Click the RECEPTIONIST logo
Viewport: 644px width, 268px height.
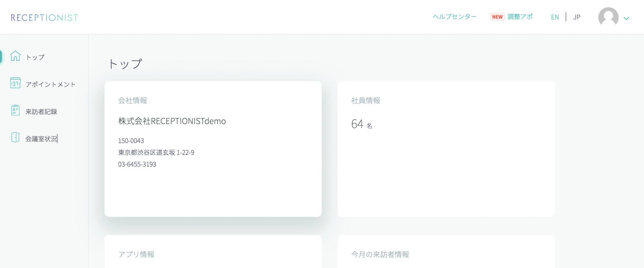pyautogui.click(x=44, y=18)
